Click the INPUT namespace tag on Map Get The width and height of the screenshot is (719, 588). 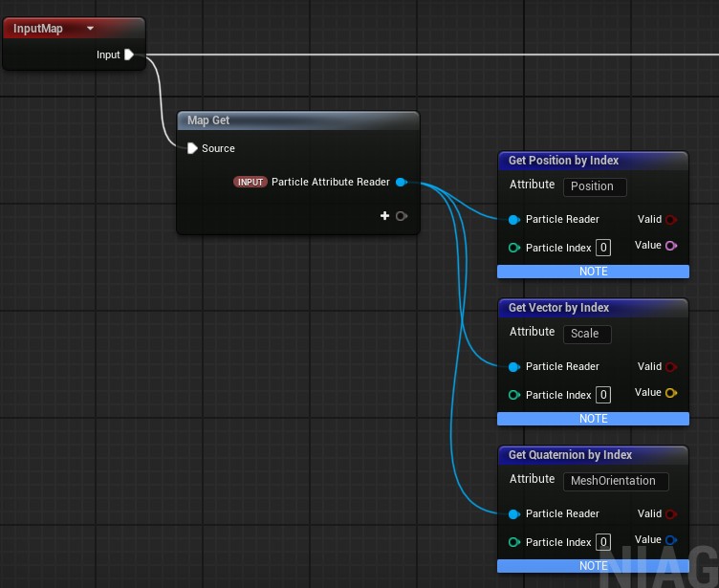pos(251,182)
